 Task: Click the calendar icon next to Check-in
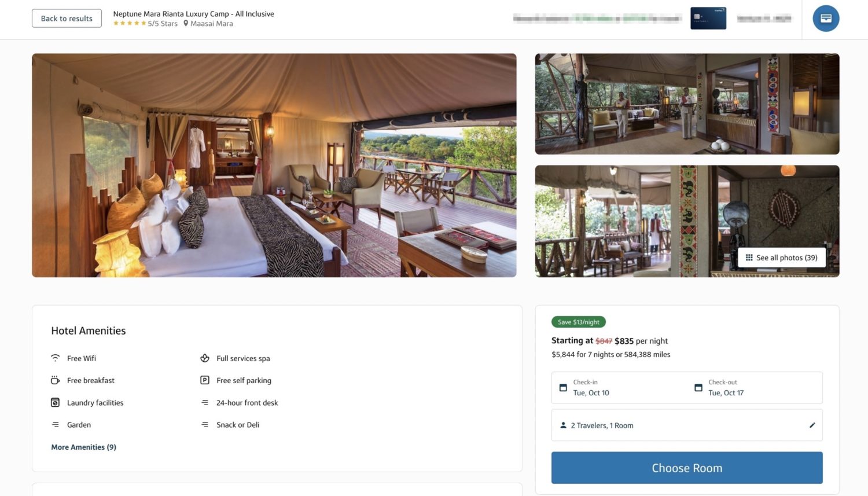563,388
